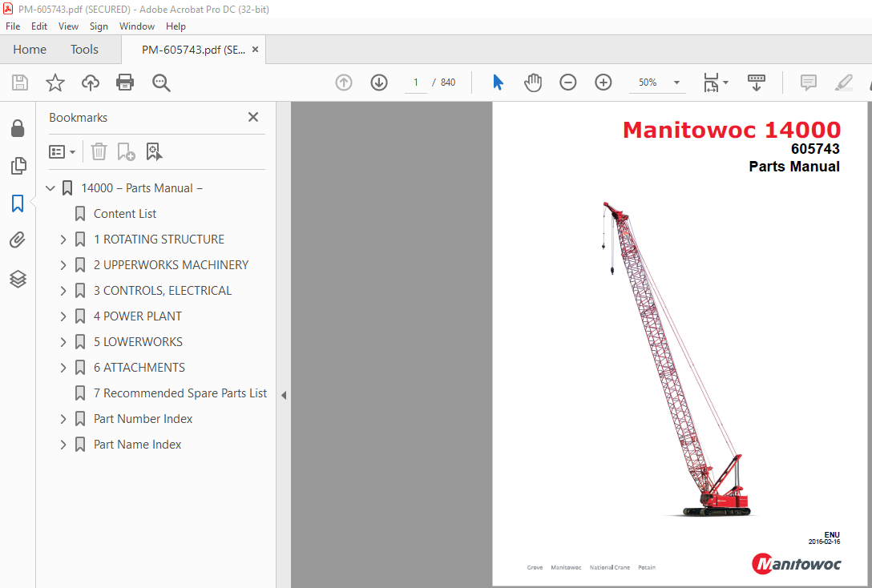Jump to Content List bookmark

point(125,214)
